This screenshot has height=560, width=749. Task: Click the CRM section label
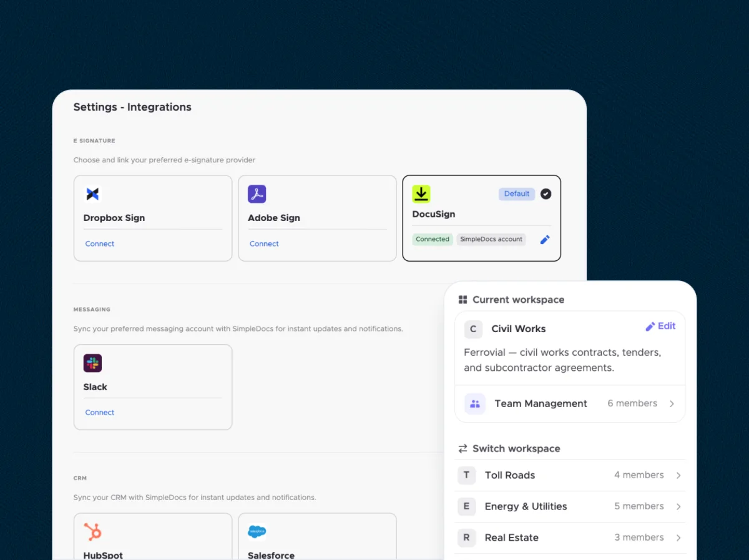(80, 478)
